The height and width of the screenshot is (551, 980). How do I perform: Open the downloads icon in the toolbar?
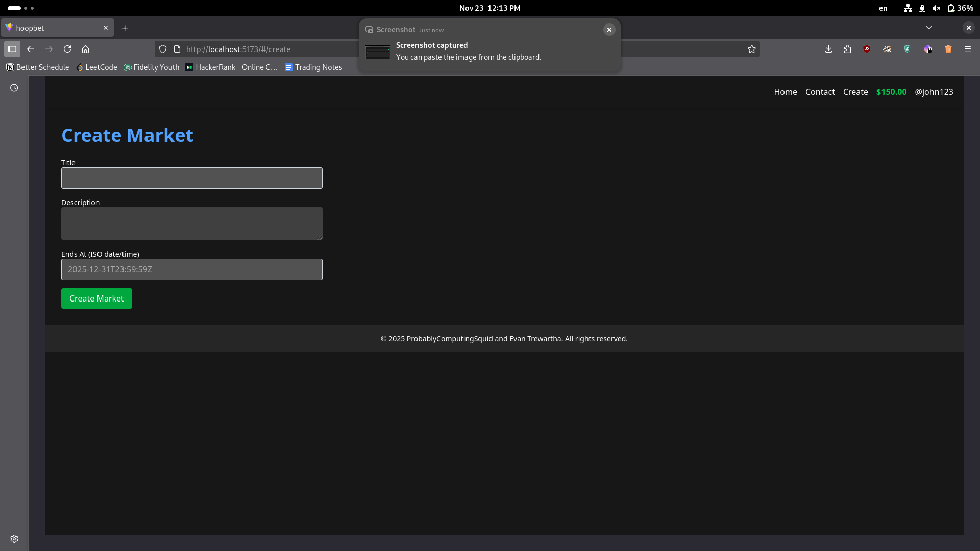point(828,49)
